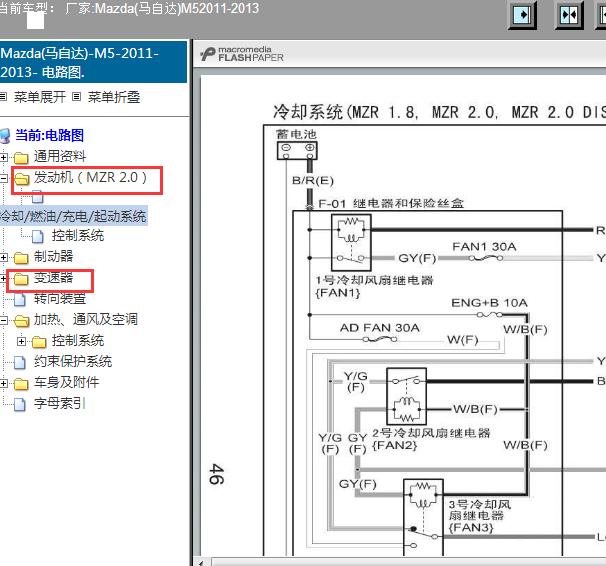Click the 转向装置 page icon
Viewport: 606px width, 566px height.
tap(20, 299)
